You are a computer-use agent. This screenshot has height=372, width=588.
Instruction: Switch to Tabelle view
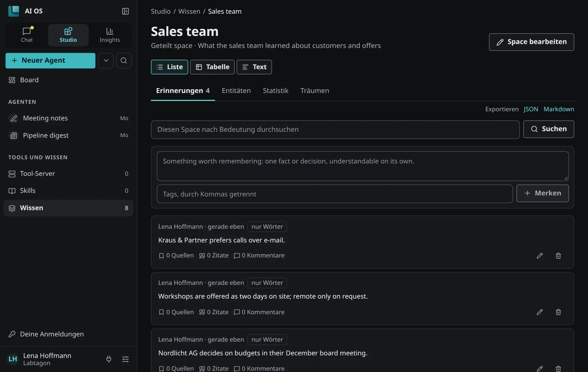click(x=212, y=67)
